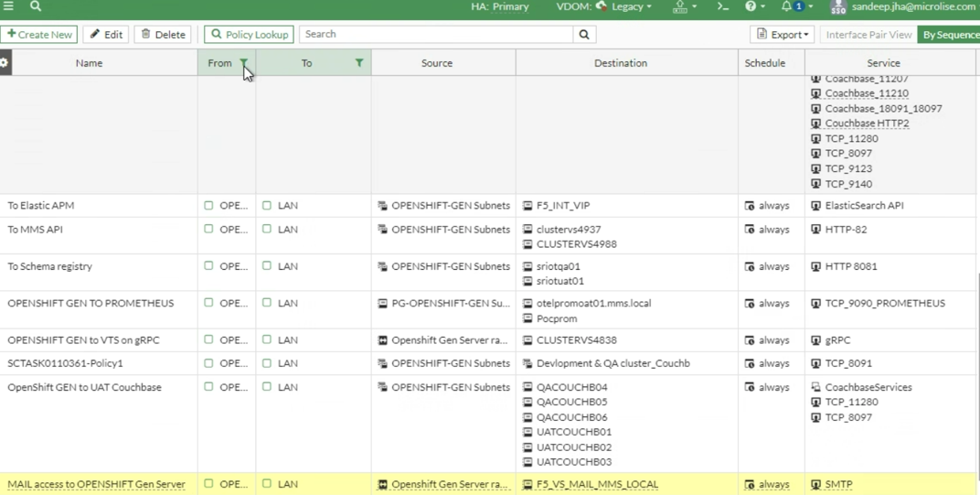Screen dimensions: 980x495
Task: Click the Delete button
Action: tap(163, 35)
